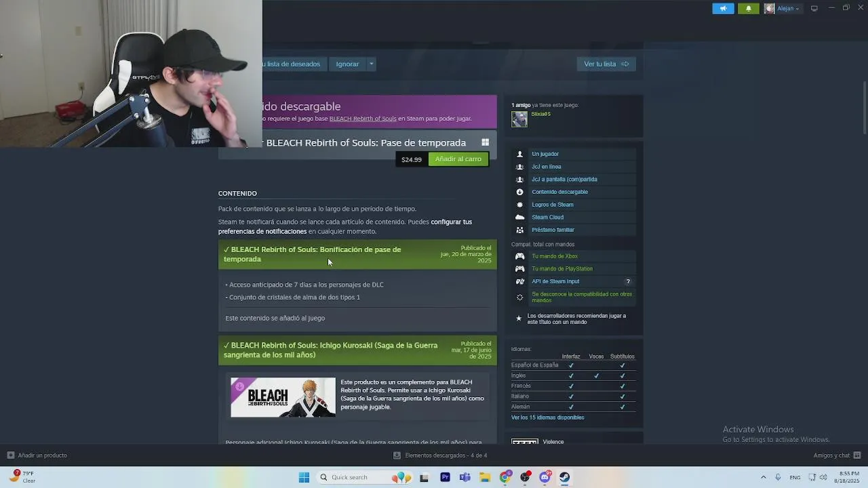
Task: Click JcJ a pantalla (com)partida icon
Action: pos(519,180)
